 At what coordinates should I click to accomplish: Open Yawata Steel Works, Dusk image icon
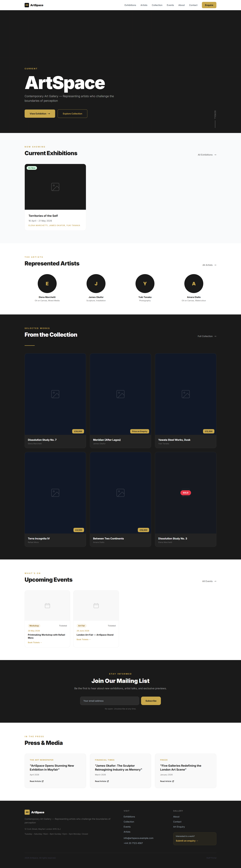point(186,394)
